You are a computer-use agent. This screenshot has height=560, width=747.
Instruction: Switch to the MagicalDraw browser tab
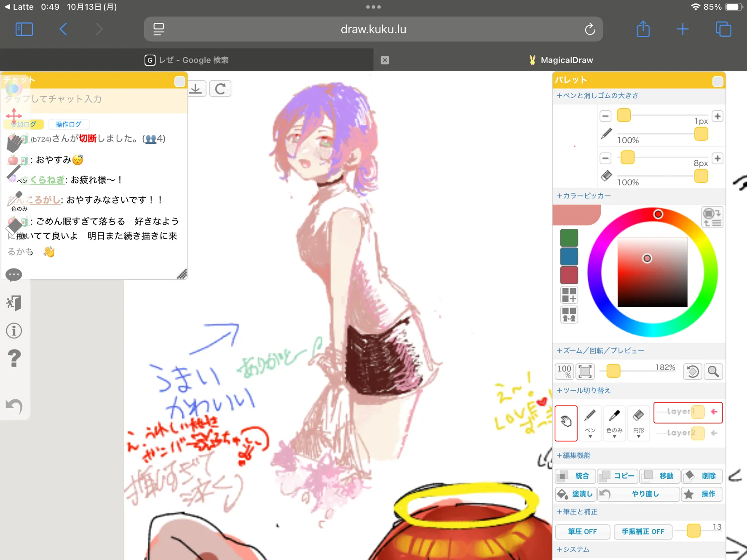560,60
